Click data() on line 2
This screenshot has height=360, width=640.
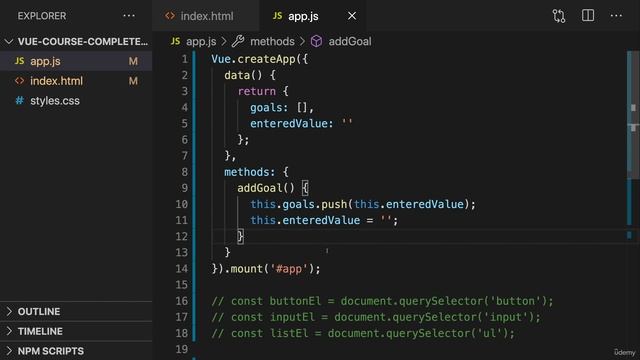tap(243, 75)
